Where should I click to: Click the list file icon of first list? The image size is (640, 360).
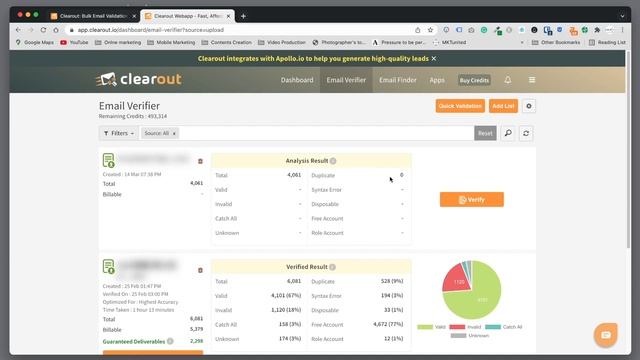point(109,160)
